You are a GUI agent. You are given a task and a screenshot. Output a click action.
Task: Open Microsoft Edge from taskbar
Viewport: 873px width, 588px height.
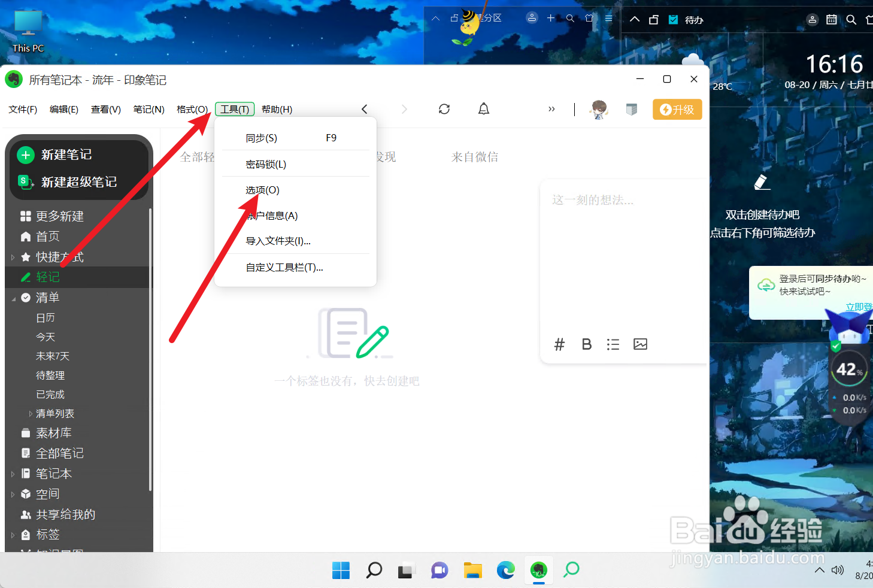tap(506, 570)
